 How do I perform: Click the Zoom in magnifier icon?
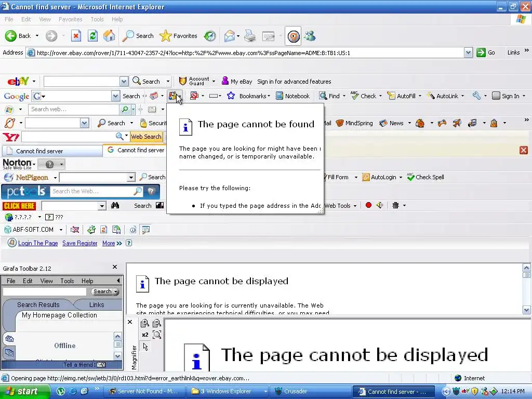[145, 323]
